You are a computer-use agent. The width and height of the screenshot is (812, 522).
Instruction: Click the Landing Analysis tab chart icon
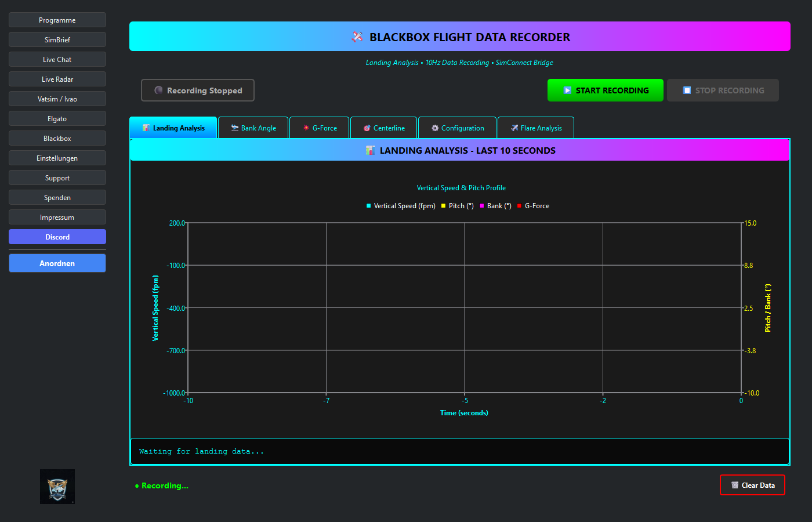(x=146, y=128)
